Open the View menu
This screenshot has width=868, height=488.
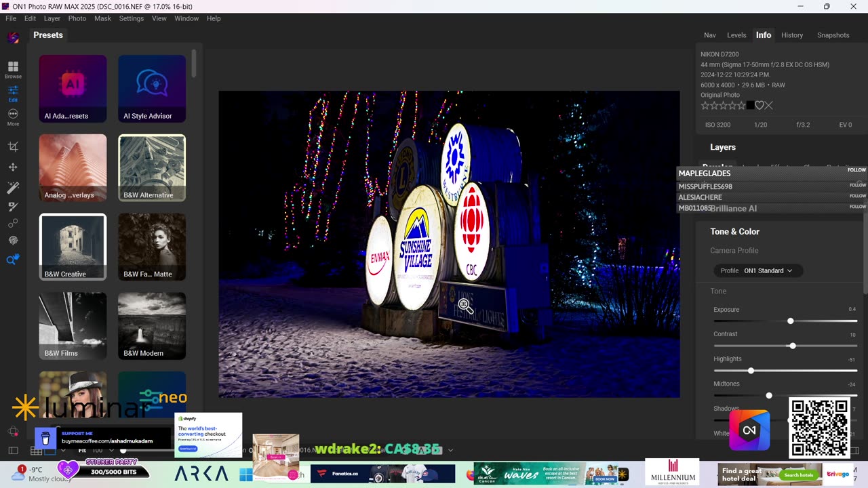(x=159, y=18)
